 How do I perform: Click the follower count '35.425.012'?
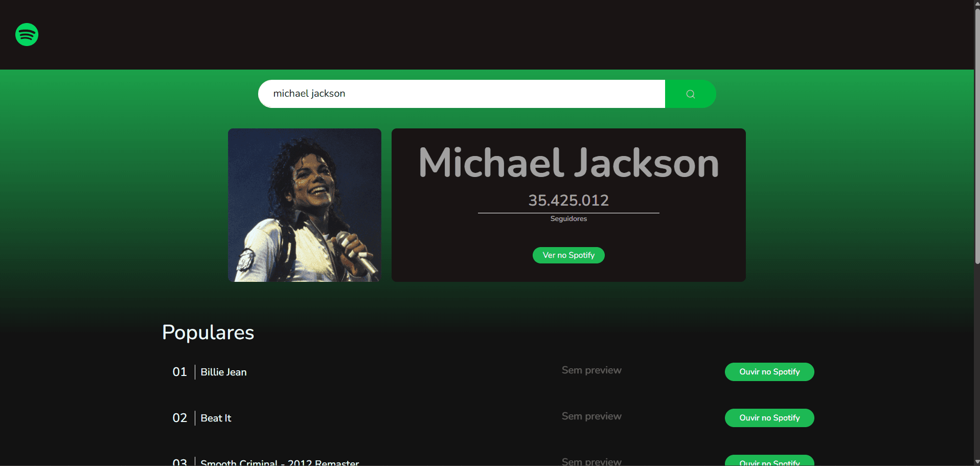click(568, 201)
